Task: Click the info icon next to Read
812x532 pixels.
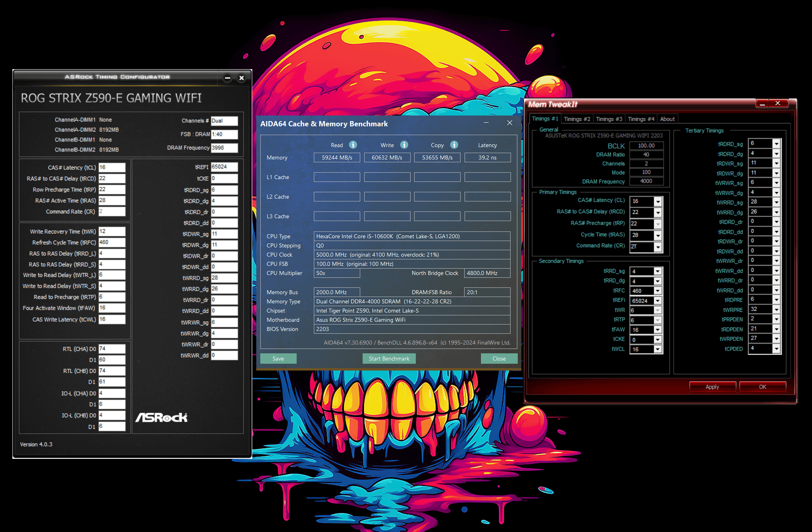Action: click(353, 145)
